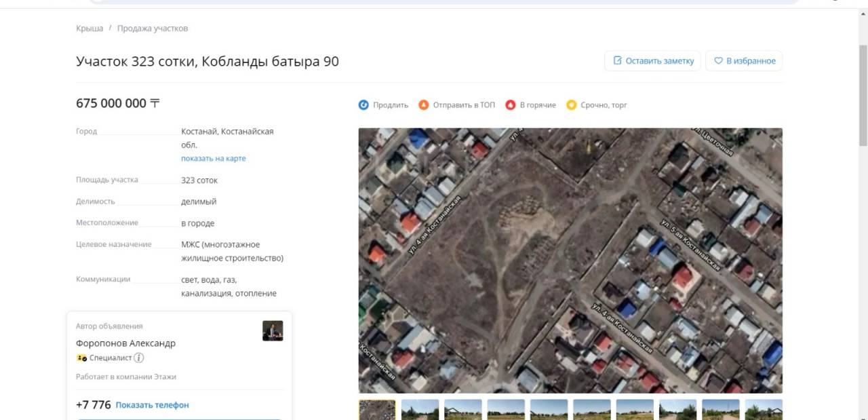The image size is (868, 420).
Task: Click Оставить заметку button
Action: [x=652, y=61]
